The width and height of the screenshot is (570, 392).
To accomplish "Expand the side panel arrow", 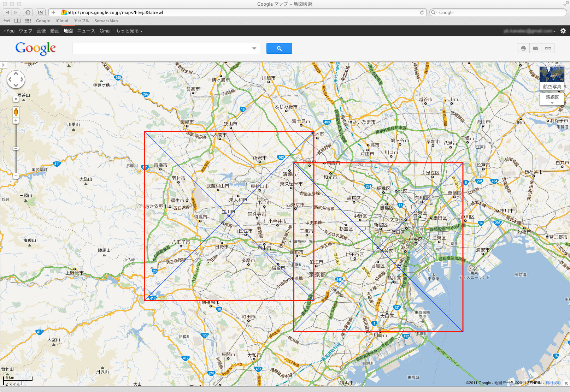I will [x=3, y=65].
